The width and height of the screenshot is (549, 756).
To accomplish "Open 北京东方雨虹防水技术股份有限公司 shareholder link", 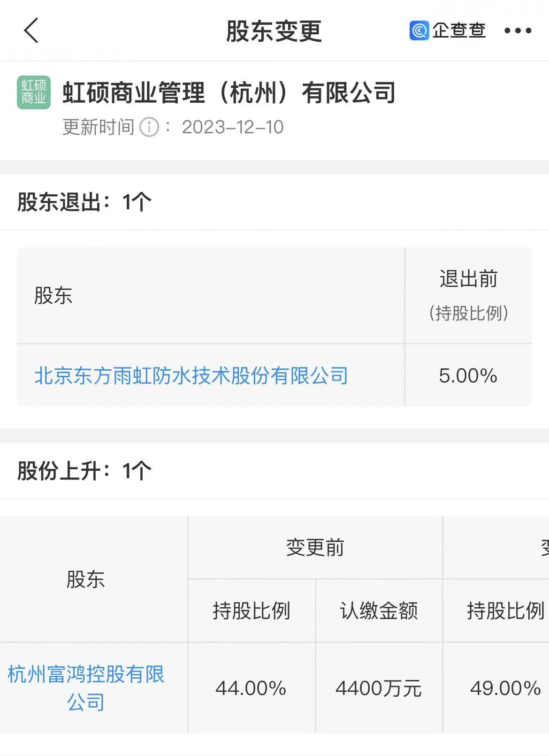I will pyautogui.click(x=191, y=375).
